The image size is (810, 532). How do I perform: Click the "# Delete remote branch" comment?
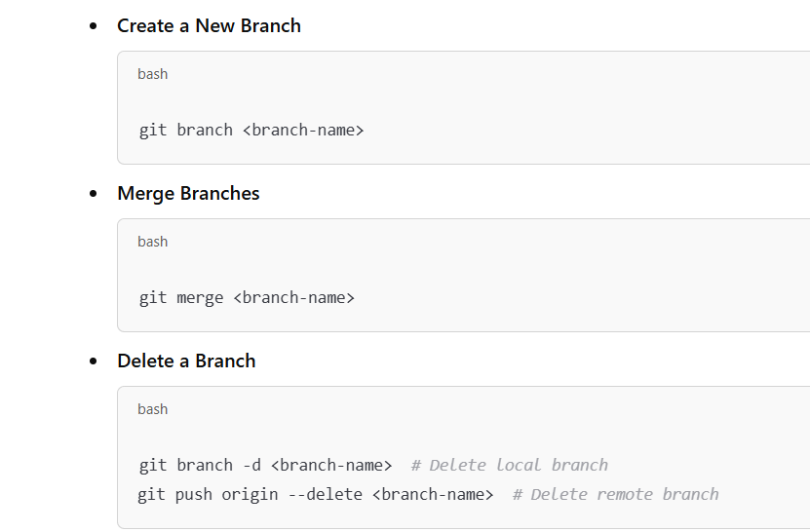(x=615, y=494)
